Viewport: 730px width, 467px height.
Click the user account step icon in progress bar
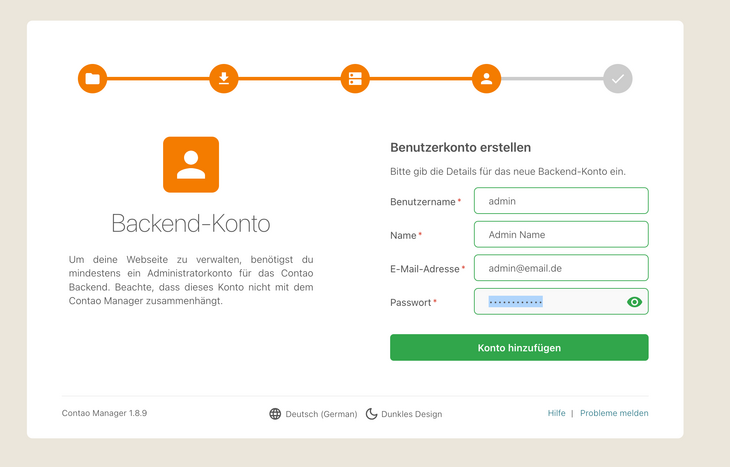[x=486, y=79]
